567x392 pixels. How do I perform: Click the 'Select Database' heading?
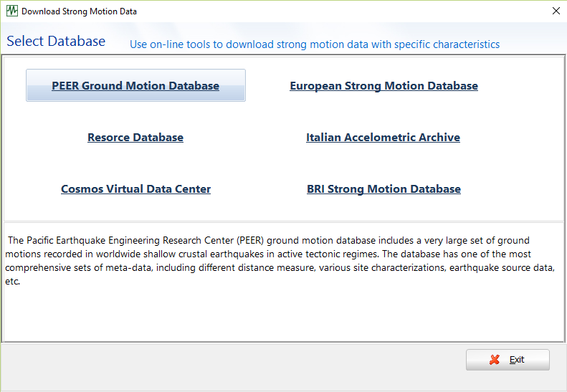[x=56, y=42]
